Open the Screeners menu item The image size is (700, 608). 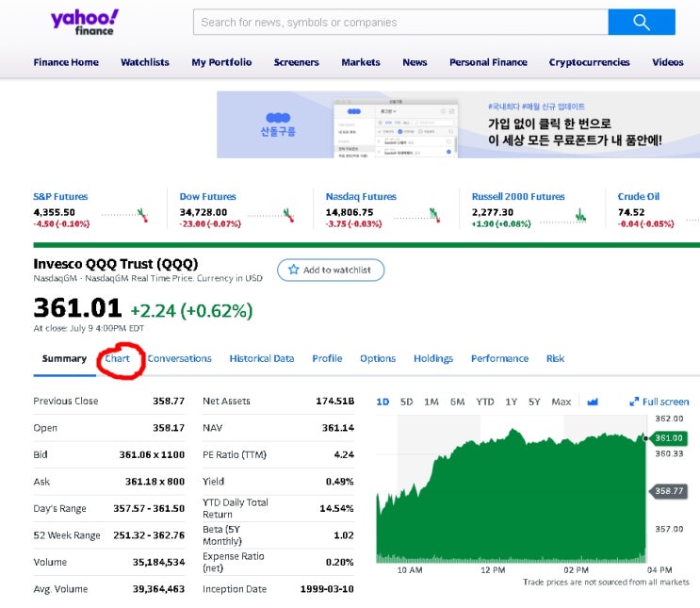coord(297,62)
